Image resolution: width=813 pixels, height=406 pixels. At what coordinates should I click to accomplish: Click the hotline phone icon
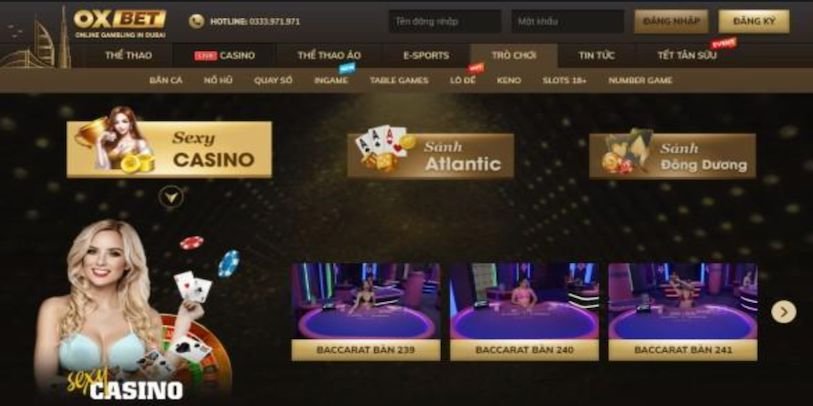click(197, 21)
